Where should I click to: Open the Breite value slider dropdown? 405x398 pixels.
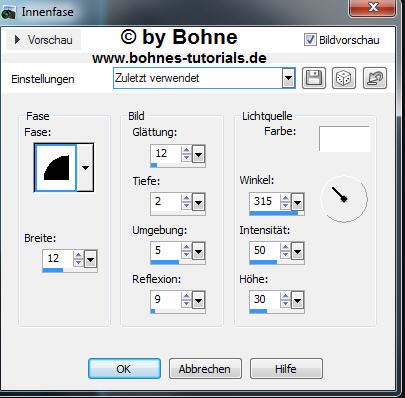(90, 259)
